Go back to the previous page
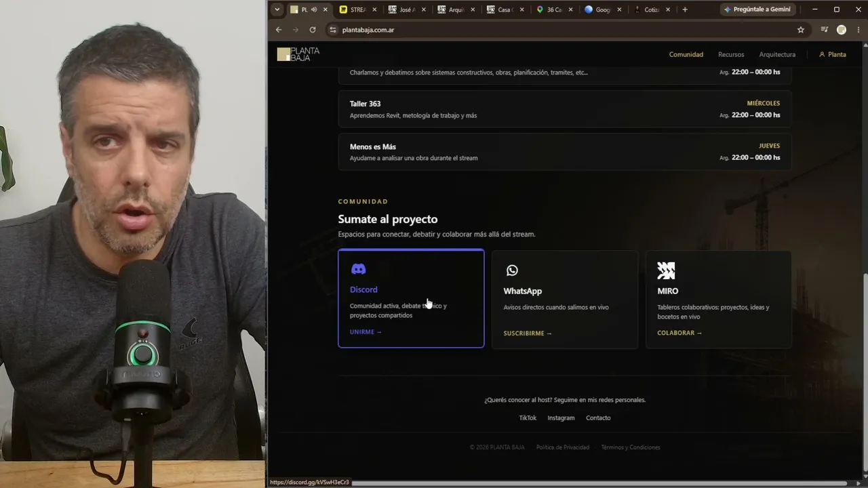Image resolution: width=868 pixels, height=488 pixels. pyautogui.click(x=279, y=30)
